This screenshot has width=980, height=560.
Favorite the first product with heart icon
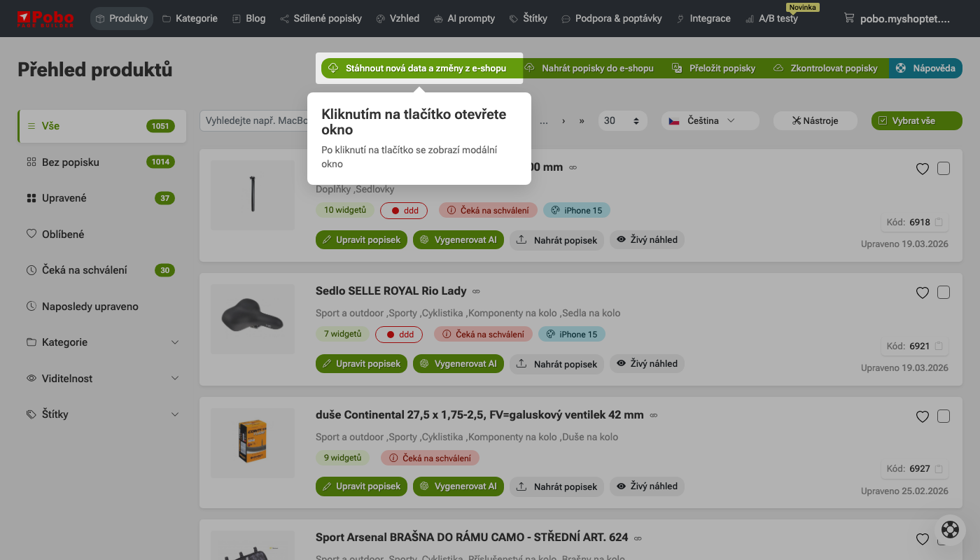(923, 169)
